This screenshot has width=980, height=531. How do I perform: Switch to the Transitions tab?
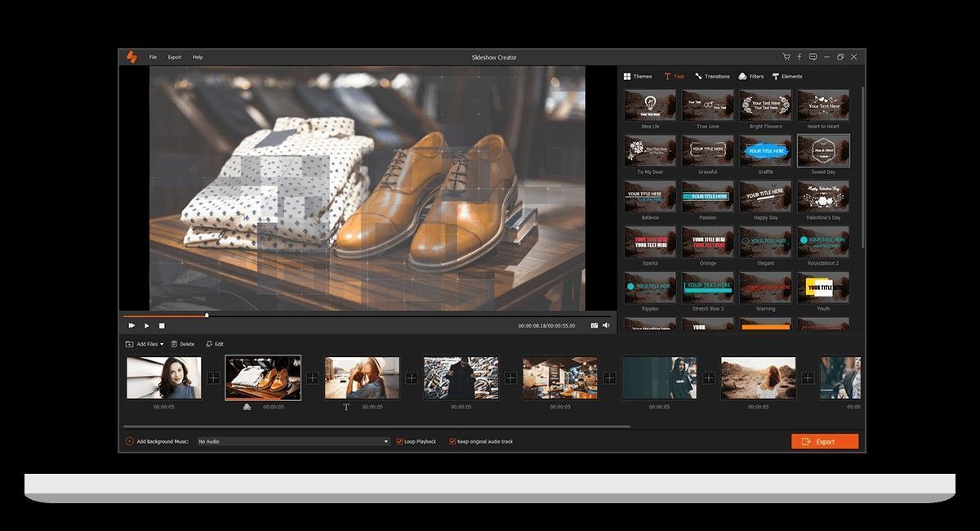712,76
